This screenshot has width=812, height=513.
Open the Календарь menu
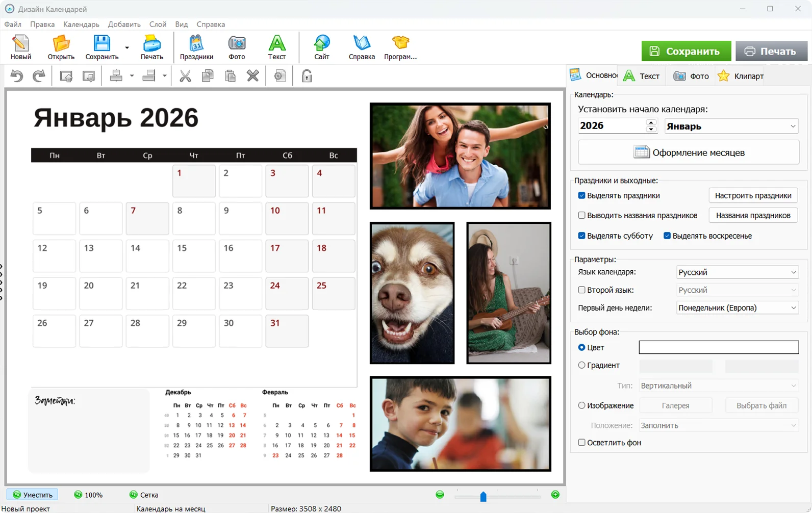pos(81,24)
